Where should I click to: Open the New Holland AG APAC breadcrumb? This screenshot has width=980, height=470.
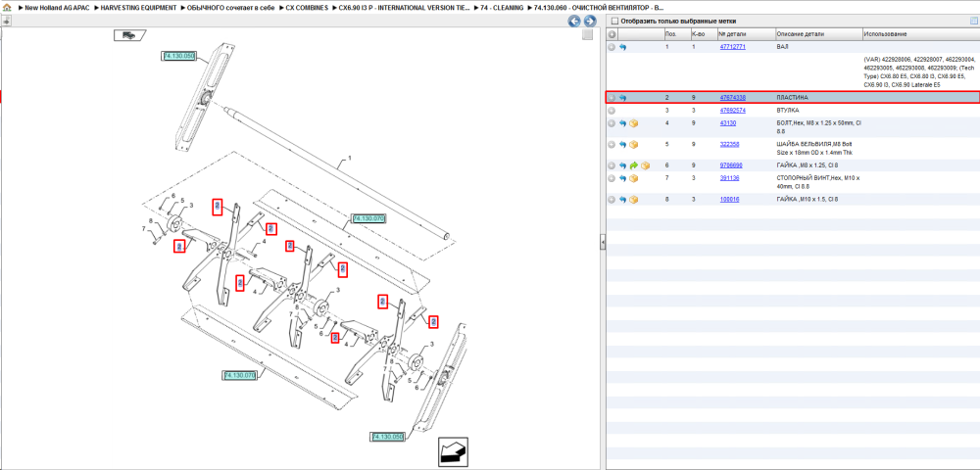58,8
